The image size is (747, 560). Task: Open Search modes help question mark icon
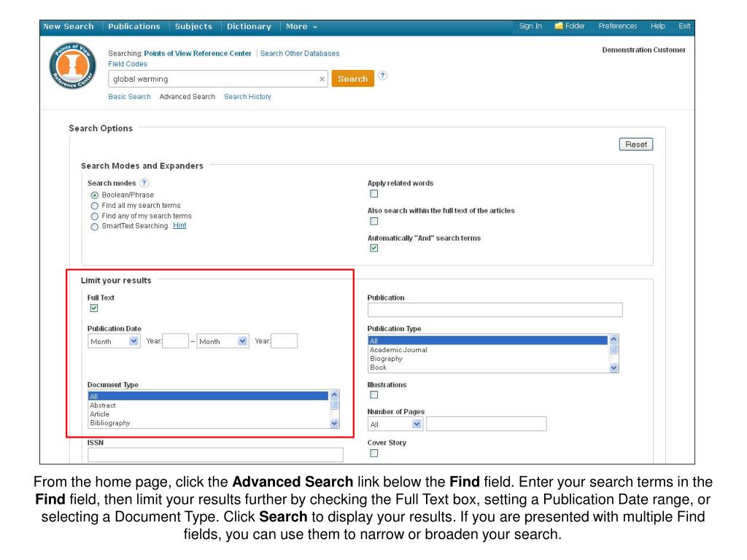pyautogui.click(x=144, y=183)
